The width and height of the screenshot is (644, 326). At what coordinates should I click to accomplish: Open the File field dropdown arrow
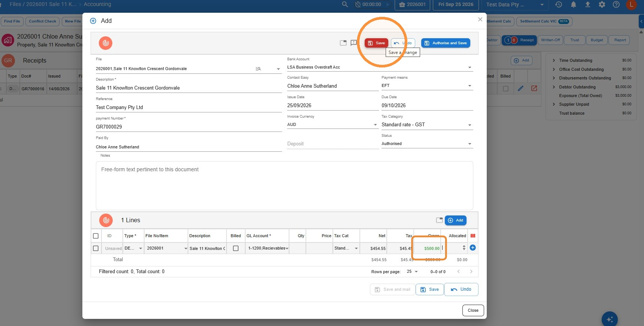(x=278, y=69)
